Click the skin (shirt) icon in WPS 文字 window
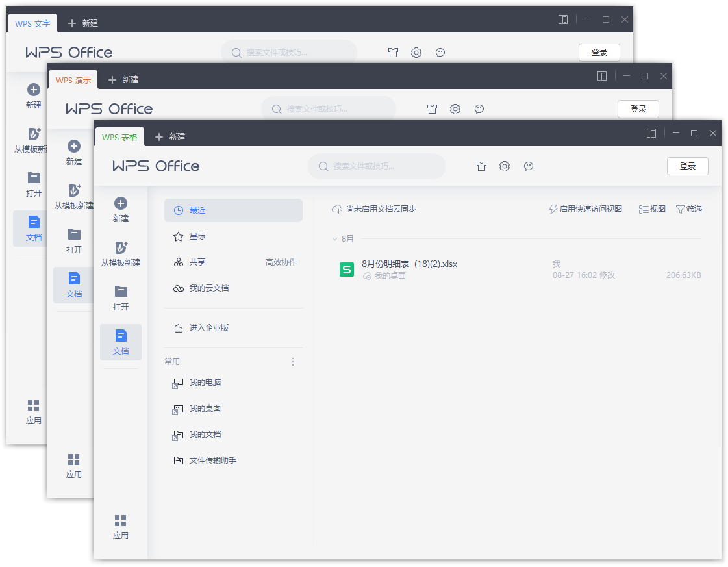Image resolution: width=728 pixels, height=567 pixels. (x=394, y=53)
